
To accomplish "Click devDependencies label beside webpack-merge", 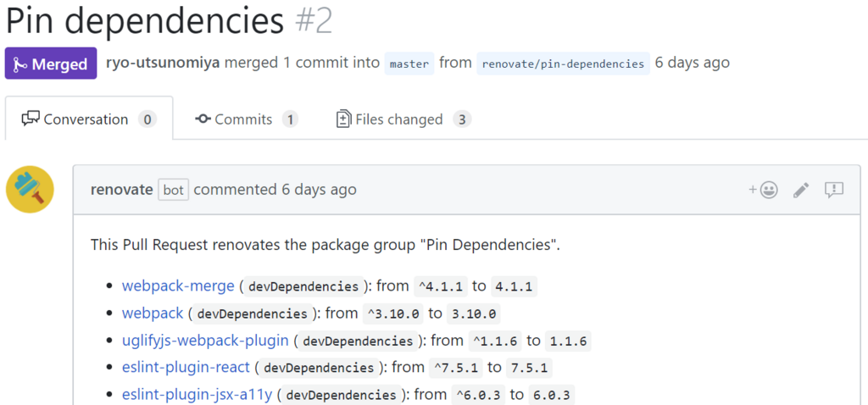I will (303, 286).
